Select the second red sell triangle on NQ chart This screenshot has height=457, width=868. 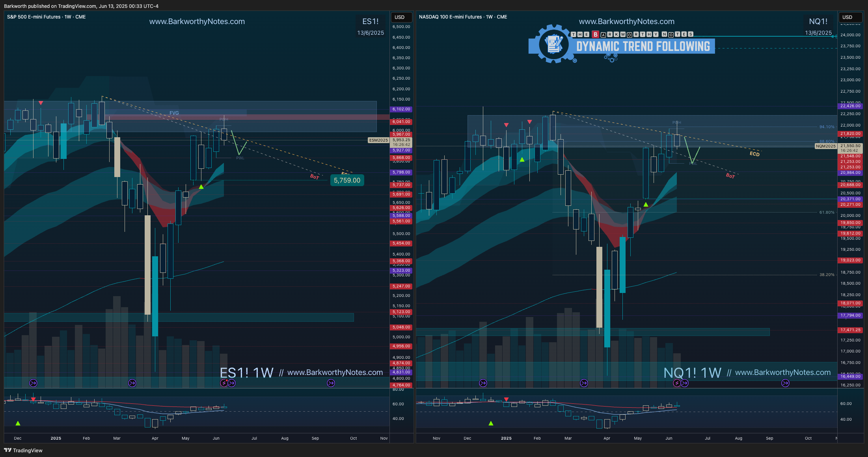[529, 122]
